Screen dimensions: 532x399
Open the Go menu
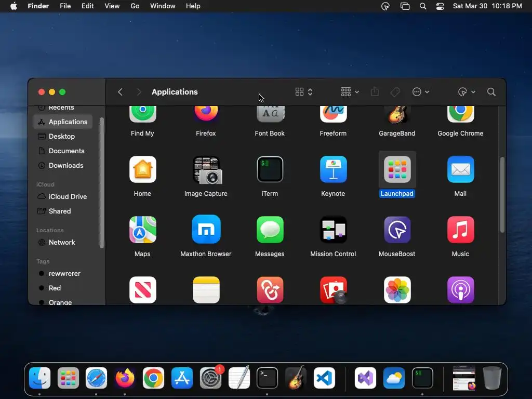(x=135, y=6)
